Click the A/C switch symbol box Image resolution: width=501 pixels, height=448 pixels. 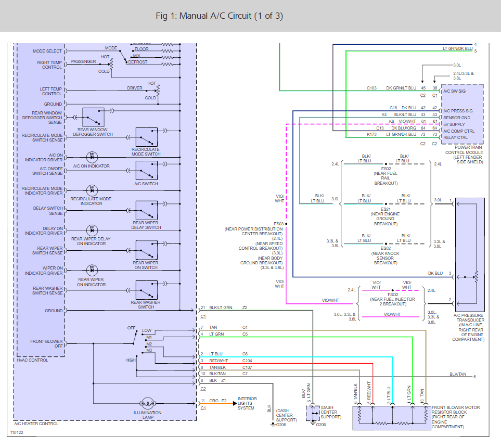pos(146,170)
